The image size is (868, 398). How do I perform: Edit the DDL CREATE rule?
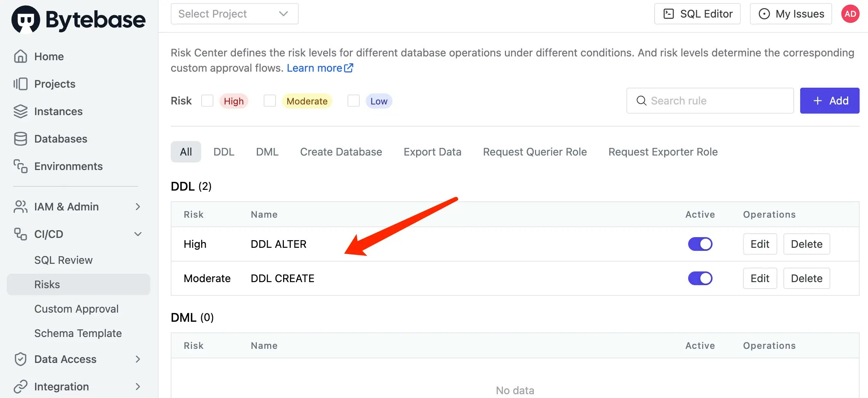point(760,278)
